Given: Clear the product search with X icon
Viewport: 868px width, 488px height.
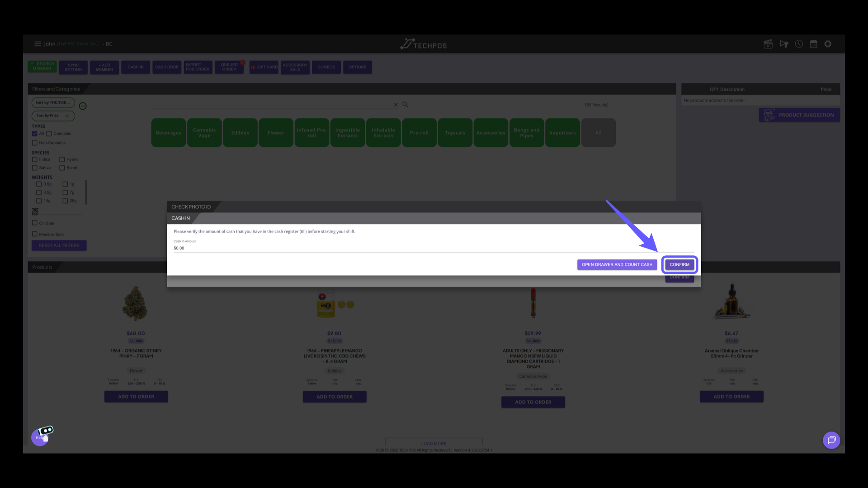Looking at the screenshot, I should click(x=396, y=105).
